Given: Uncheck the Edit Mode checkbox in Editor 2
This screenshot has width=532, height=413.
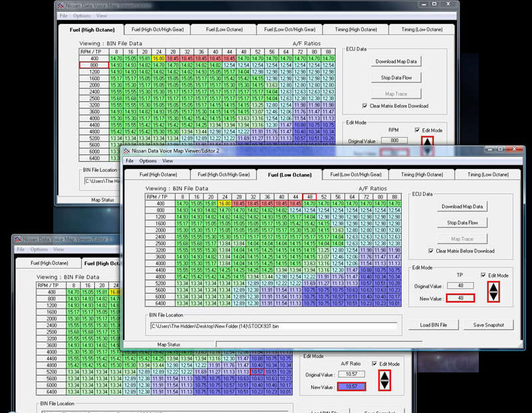Looking at the screenshot, I should [483, 275].
